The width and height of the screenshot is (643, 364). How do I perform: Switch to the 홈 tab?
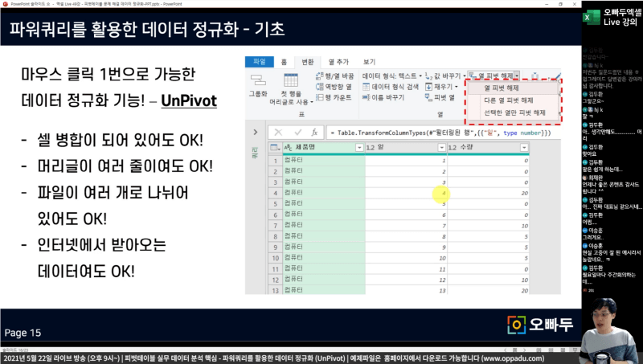pos(284,62)
